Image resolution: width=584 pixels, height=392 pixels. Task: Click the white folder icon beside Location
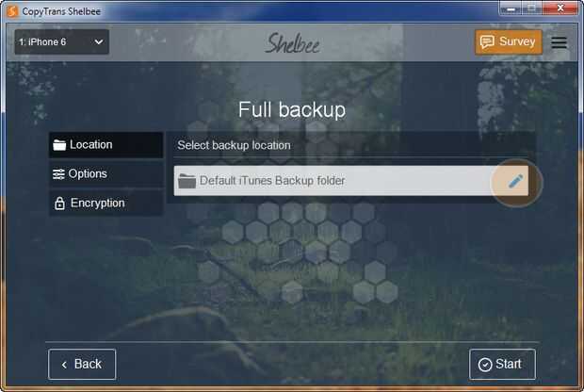pyautogui.click(x=59, y=145)
